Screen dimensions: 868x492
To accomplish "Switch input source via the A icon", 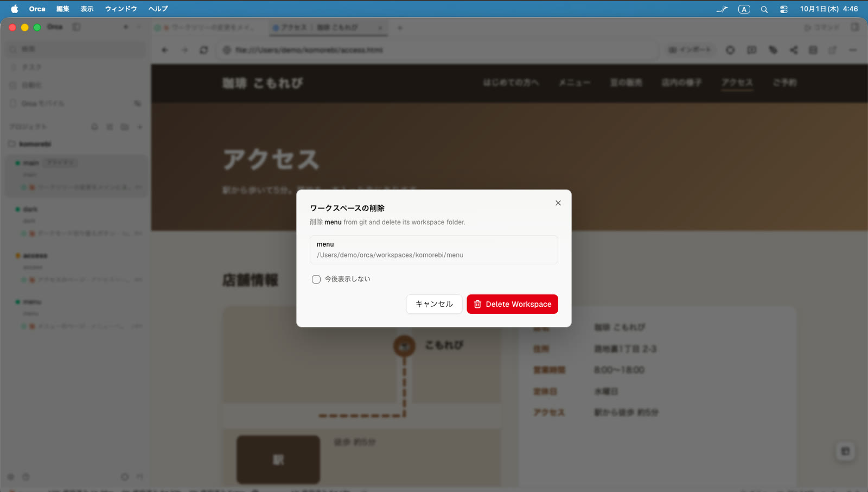I will (x=744, y=9).
